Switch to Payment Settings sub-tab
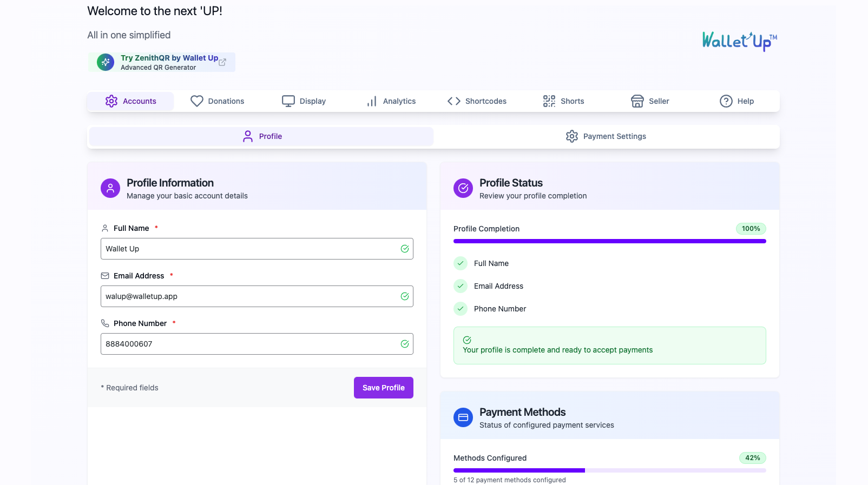Screen dimensions: 868x485 pos(606,136)
